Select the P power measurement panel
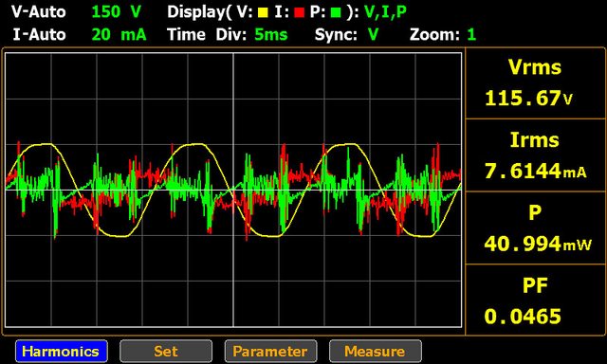 [x=535, y=227]
